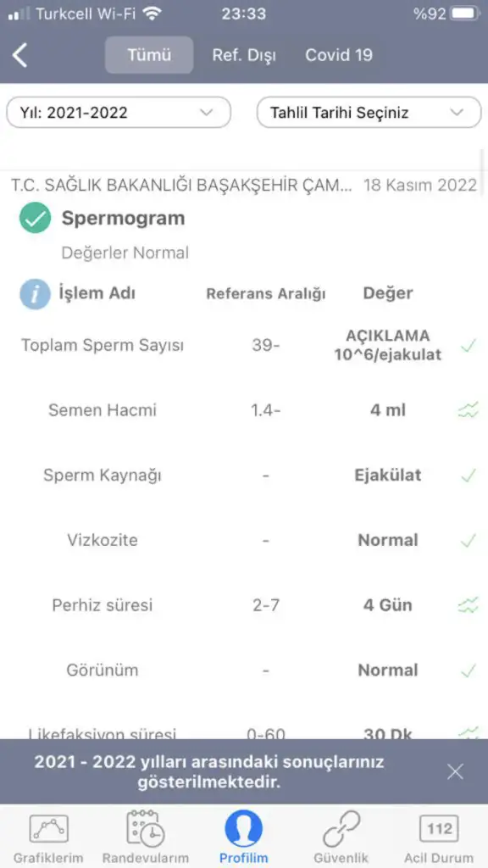Open the T.C. Sağlık Bakanlığı hospital header row

[x=244, y=185]
